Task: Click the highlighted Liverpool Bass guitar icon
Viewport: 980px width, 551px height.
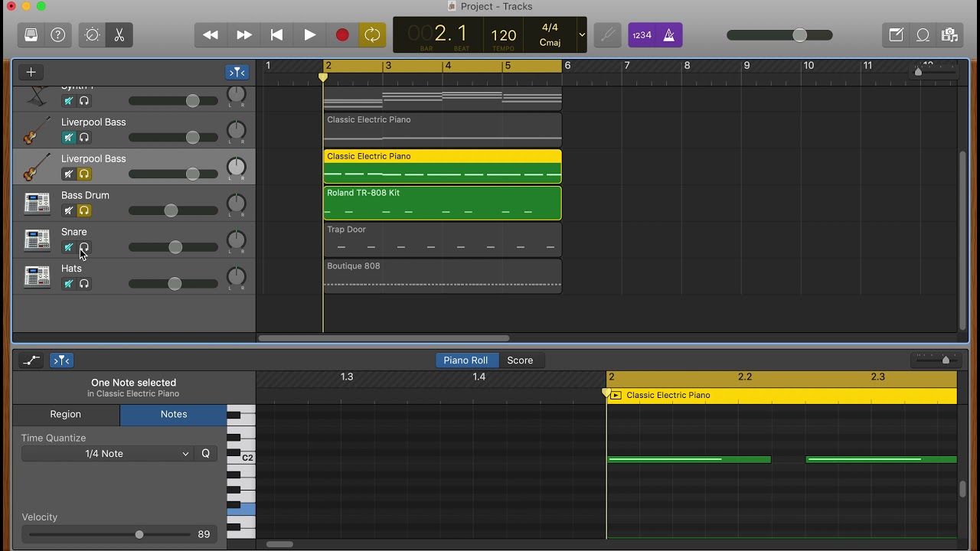Action: 37,166
